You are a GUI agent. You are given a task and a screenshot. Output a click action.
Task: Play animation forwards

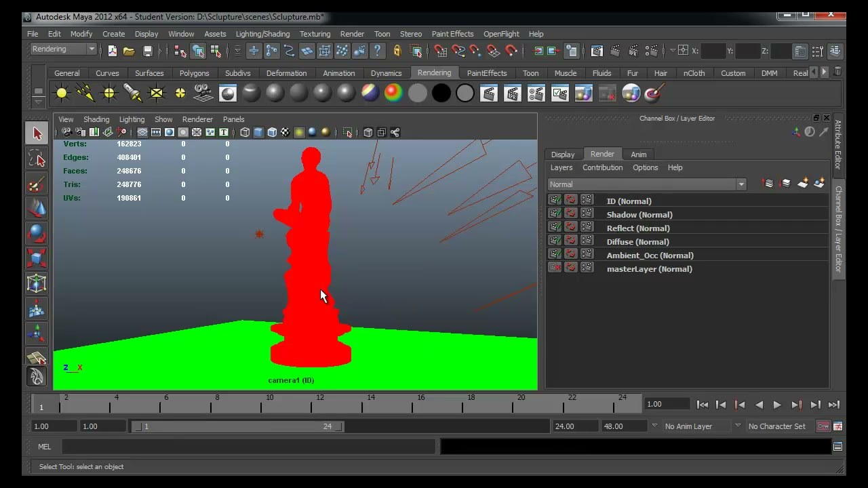pyautogui.click(x=777, y=405)
